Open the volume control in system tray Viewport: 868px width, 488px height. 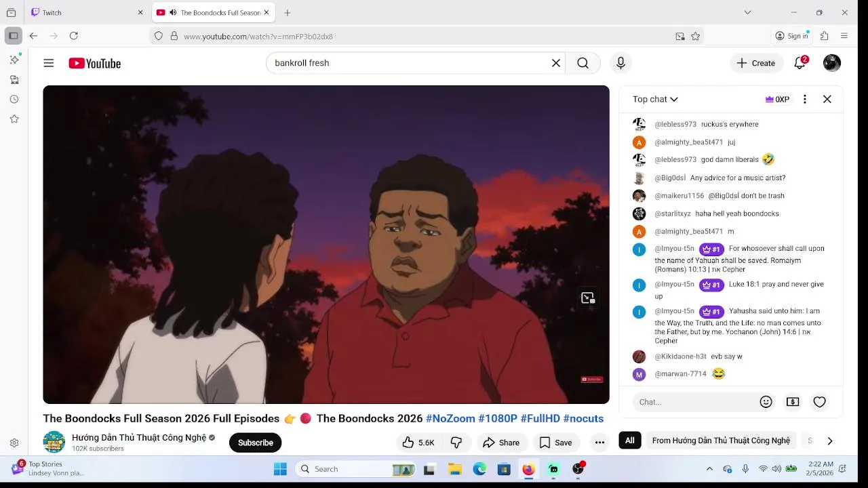click(x=776, y=469)
